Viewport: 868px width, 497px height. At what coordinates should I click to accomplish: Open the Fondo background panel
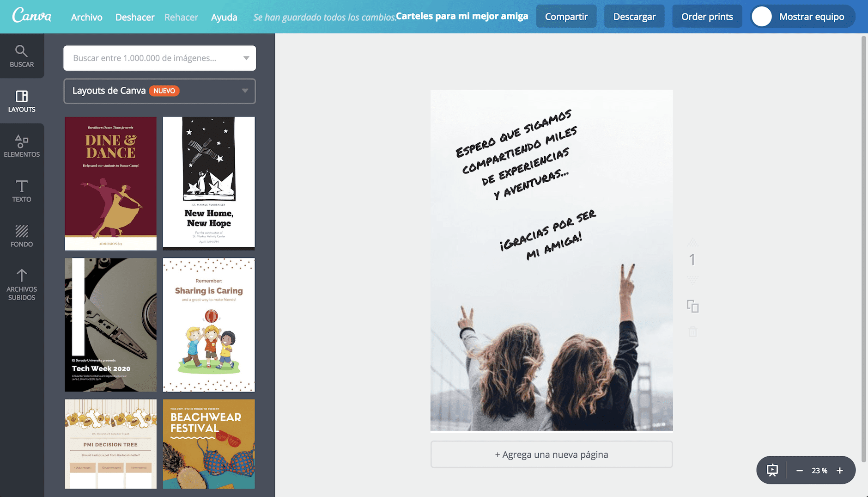point(22,236)
